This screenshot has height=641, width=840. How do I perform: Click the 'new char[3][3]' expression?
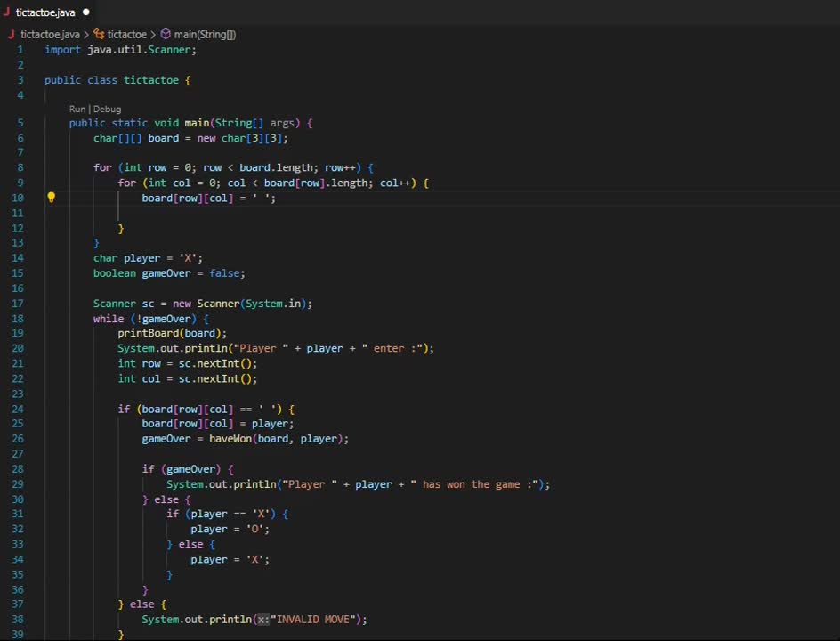240,138
